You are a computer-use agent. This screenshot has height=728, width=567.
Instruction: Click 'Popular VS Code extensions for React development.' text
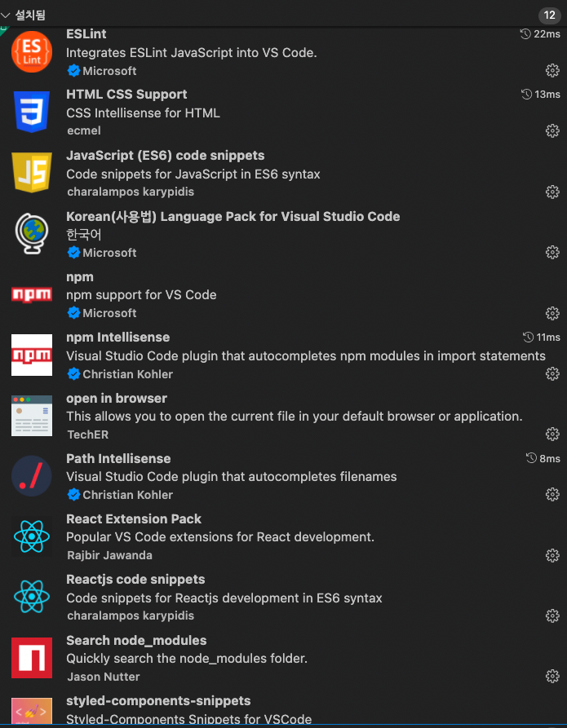220,537
